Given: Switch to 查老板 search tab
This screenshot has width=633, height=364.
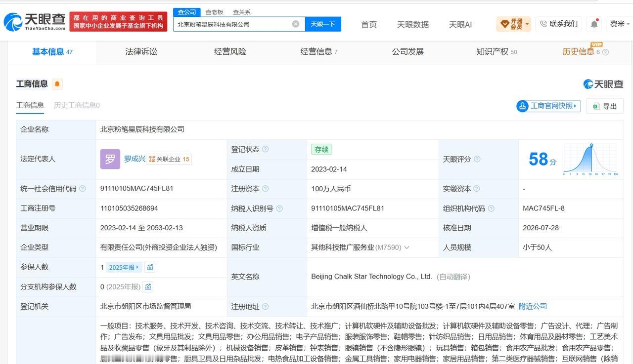Looking at the screenshot, I should (x=215, y=12).
